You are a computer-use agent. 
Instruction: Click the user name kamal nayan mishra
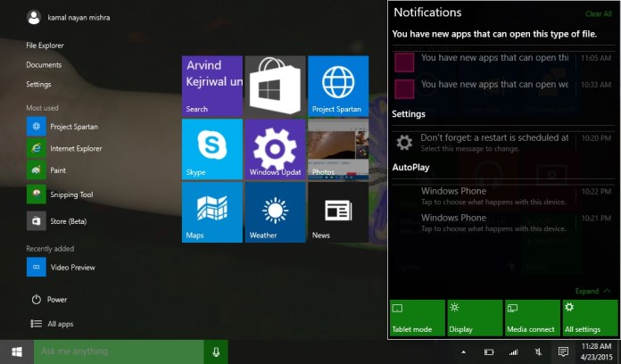pos(79,18)
